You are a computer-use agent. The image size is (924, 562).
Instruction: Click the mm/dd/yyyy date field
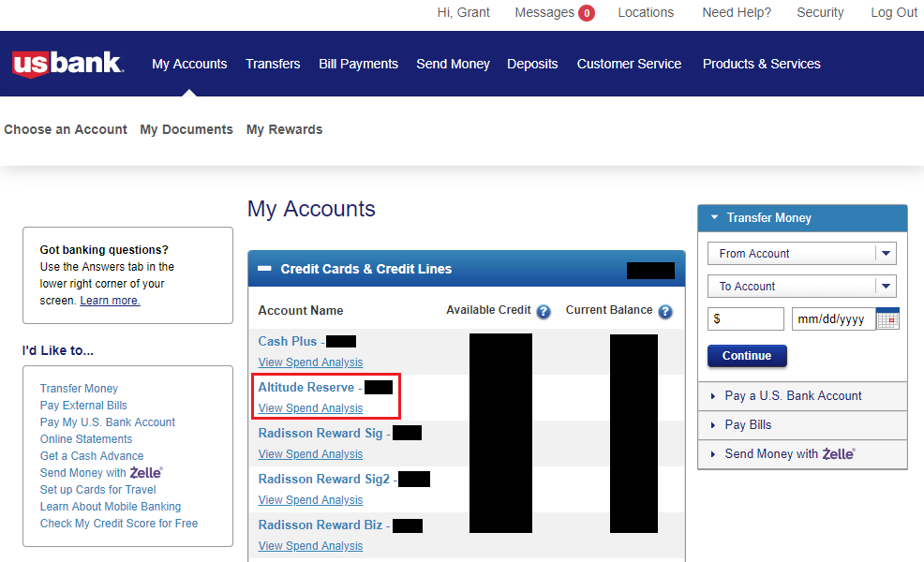click(834, 318)
